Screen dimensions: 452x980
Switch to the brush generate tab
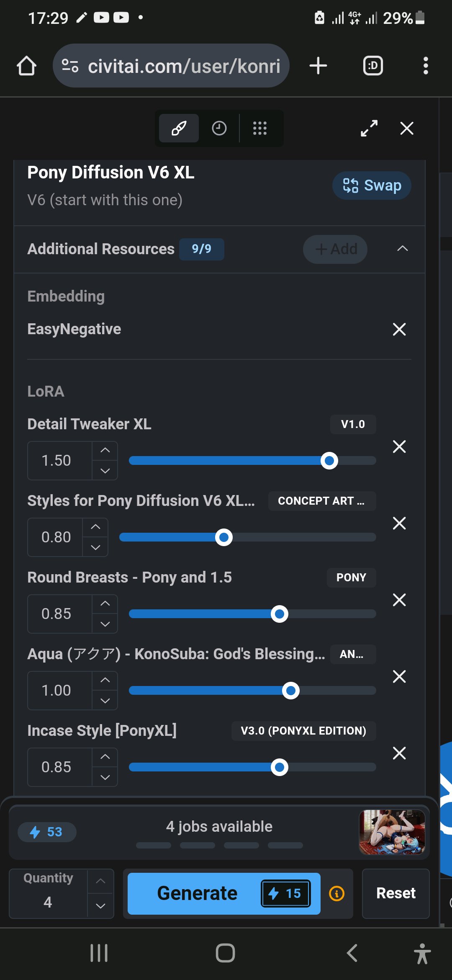[x=179, y=128]
